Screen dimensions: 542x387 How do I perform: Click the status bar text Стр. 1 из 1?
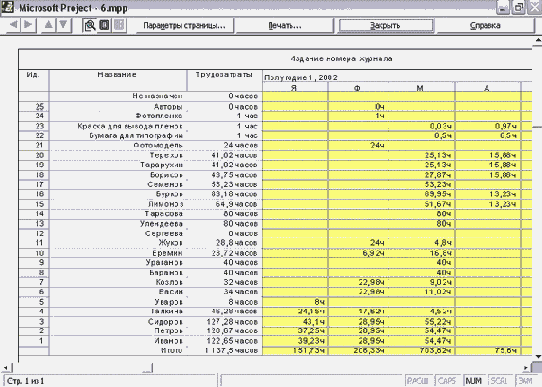pyautogui.click(x=25, y=381)
